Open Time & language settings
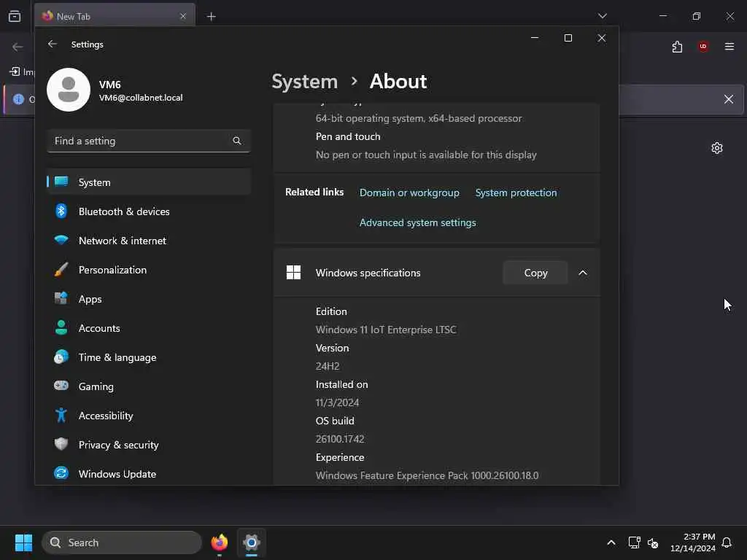 coord(149,357)
